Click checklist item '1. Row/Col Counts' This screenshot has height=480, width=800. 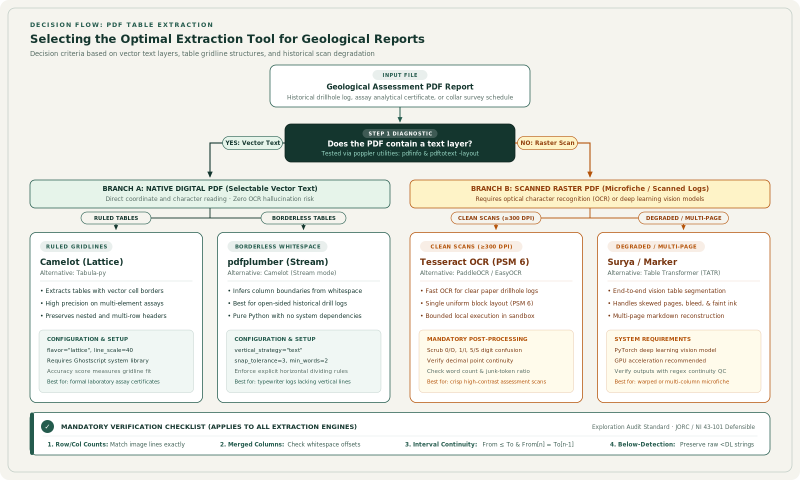tap(77, 444)
